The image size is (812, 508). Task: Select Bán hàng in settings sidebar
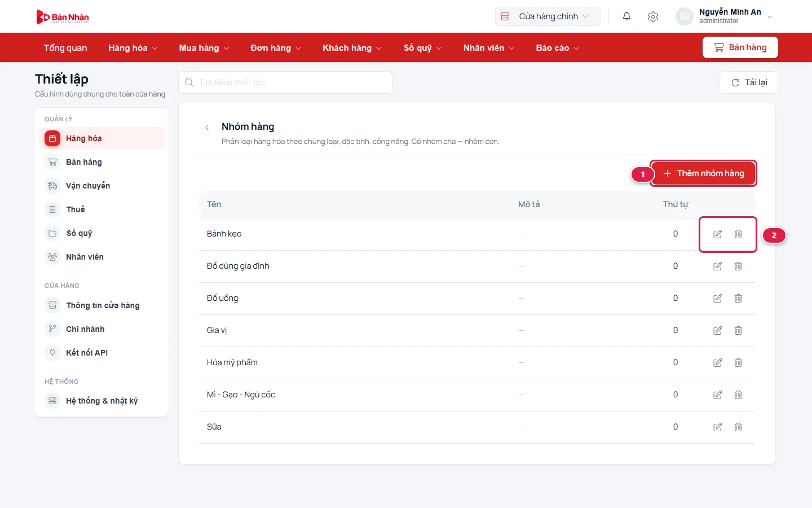[x=101, y=162]
